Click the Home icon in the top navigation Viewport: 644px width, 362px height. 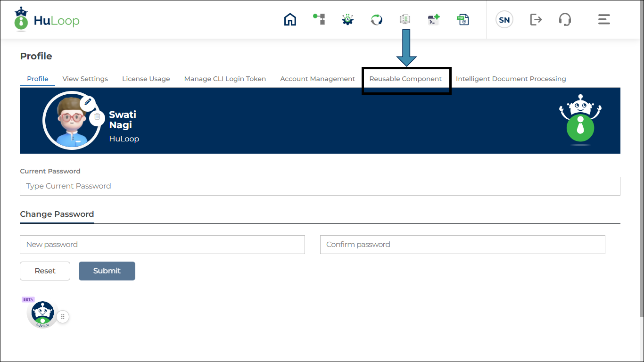[x=290, y=19]
